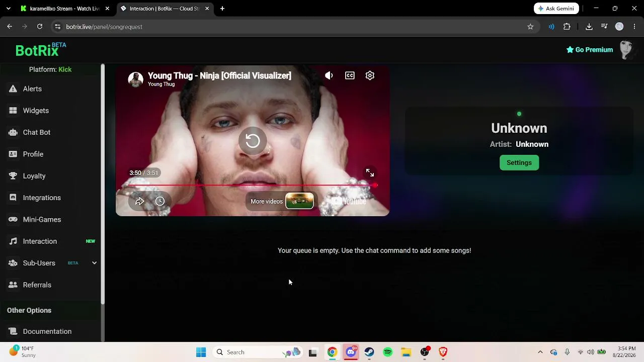Open the tab search dropdown

pyautogui.click(x=8, y=9)
